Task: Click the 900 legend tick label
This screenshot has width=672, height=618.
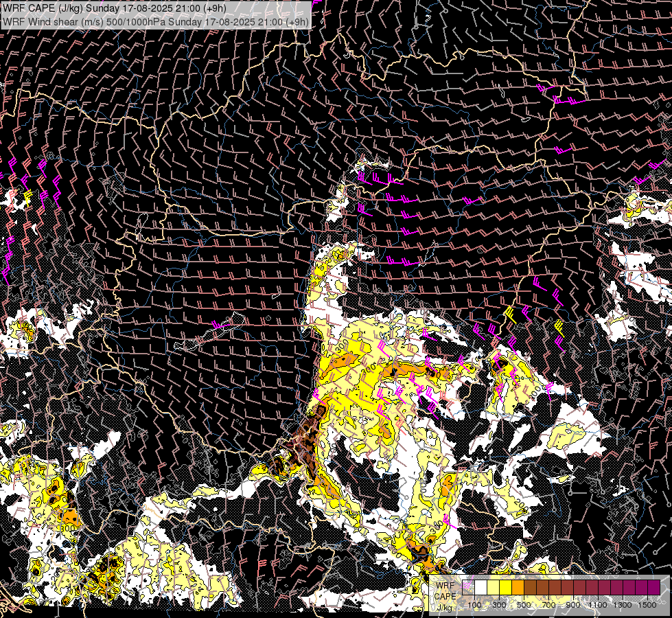Action: 573,605
